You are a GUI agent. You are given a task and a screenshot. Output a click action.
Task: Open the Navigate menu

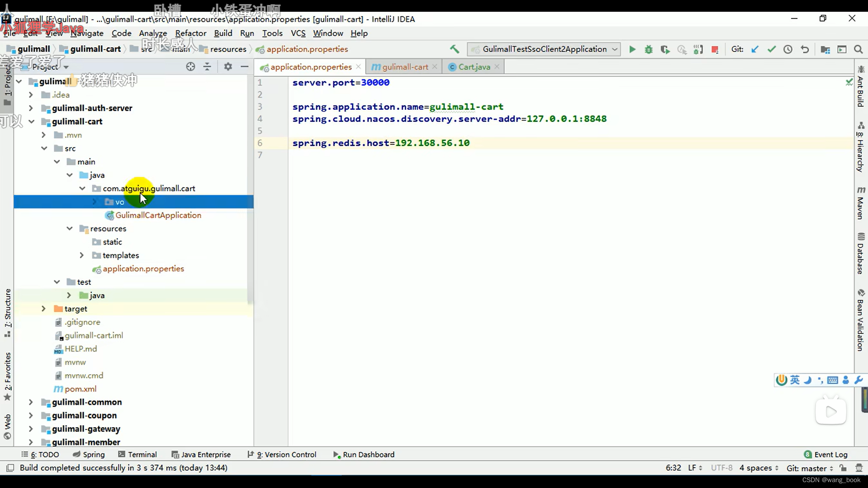87,33
